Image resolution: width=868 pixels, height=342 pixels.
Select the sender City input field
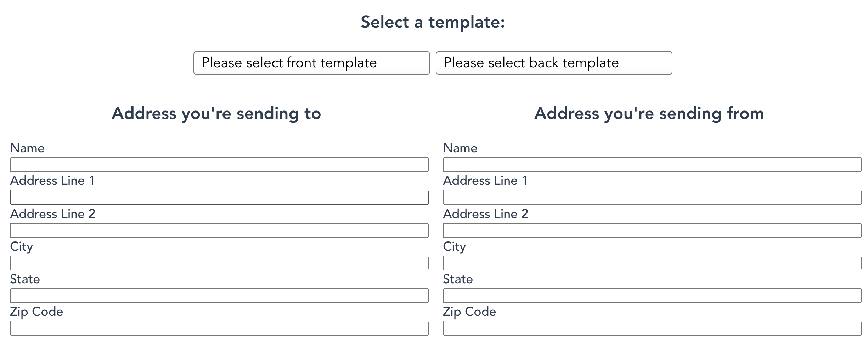point(652,263)
